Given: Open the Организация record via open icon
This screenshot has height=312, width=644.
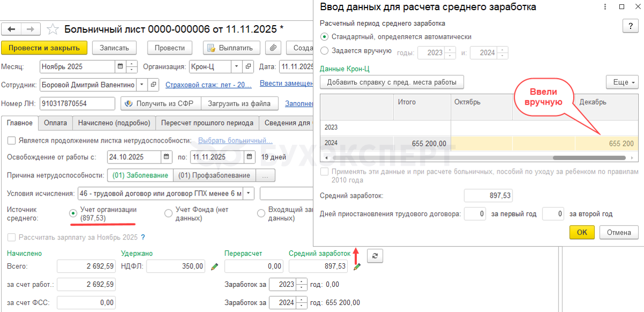Looking at the screenshot, I should pos(248,67).
